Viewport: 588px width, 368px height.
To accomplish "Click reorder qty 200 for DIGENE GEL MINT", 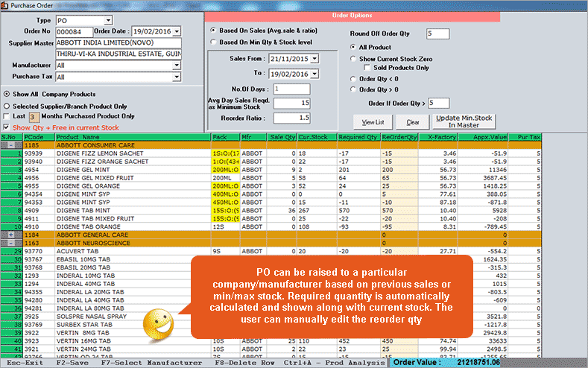I will click(399, 170).
